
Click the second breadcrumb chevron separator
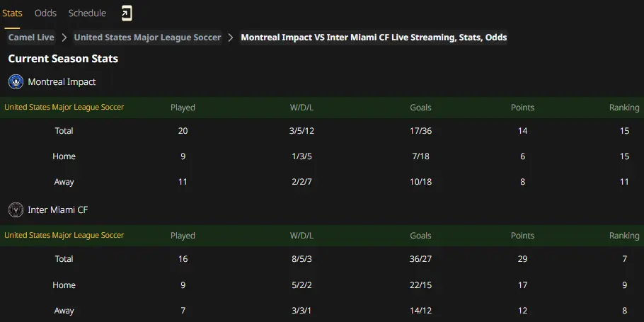(231, 38)
